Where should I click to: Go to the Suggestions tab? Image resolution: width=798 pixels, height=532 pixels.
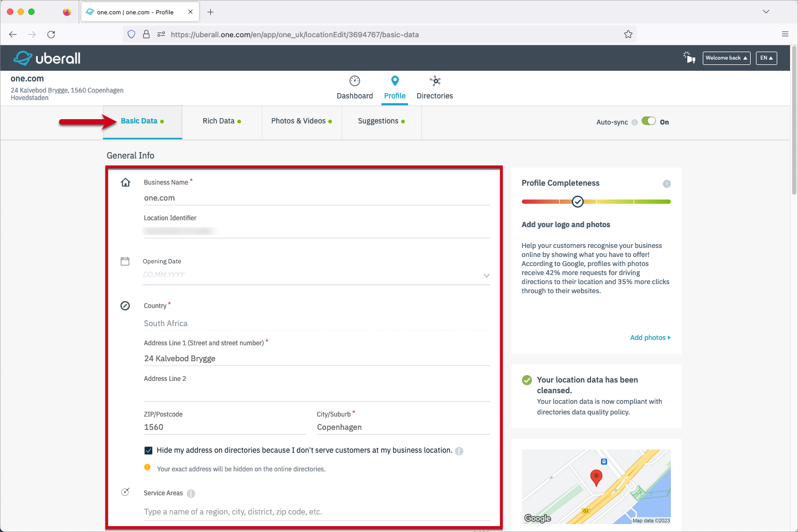[381, 121]
